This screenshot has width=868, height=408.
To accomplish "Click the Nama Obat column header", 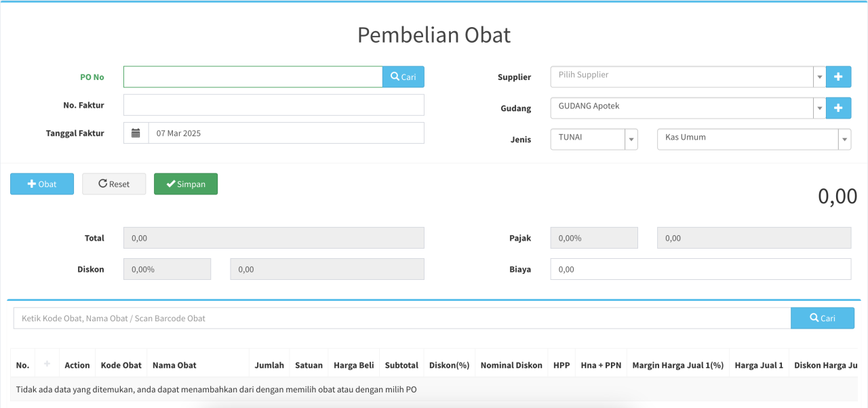I will coord(174,365).
